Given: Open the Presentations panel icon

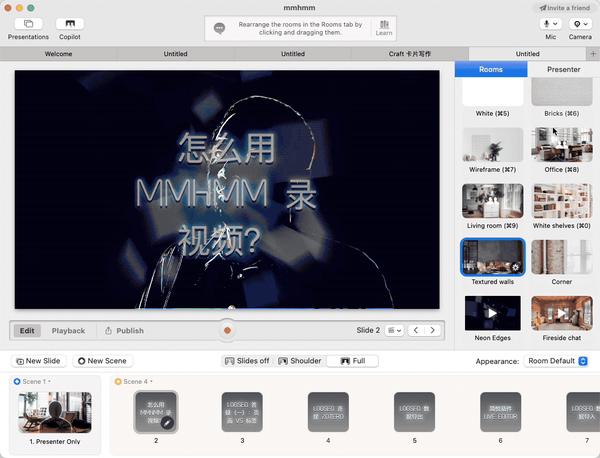Looking at the screenshot, I should (28, 24).
